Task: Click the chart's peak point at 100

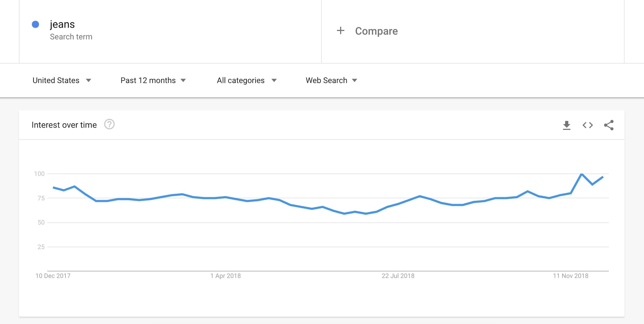Action: pyautogui.click(x=582, y=174)
